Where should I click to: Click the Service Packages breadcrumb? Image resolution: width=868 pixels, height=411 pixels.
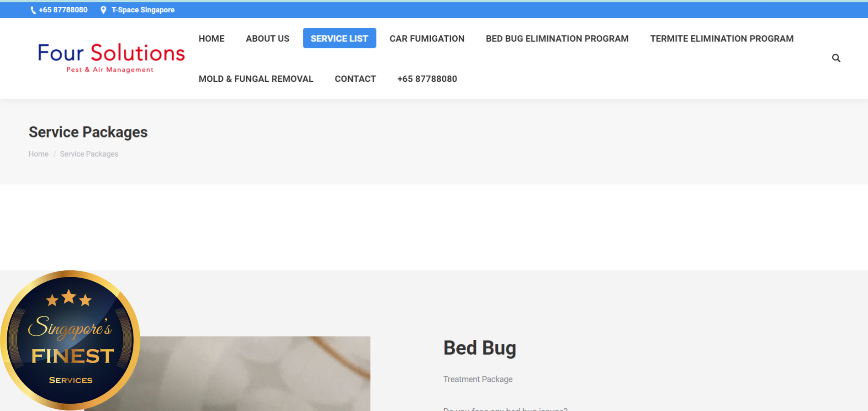89,154
